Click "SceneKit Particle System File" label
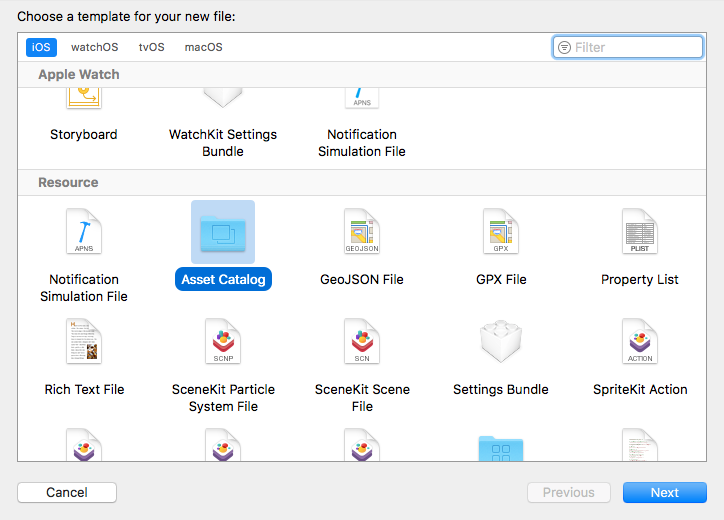 [223, 398]
